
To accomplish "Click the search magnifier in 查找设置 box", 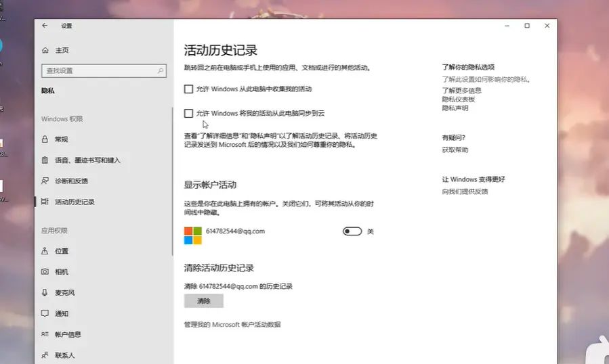I will pos(160,70).
